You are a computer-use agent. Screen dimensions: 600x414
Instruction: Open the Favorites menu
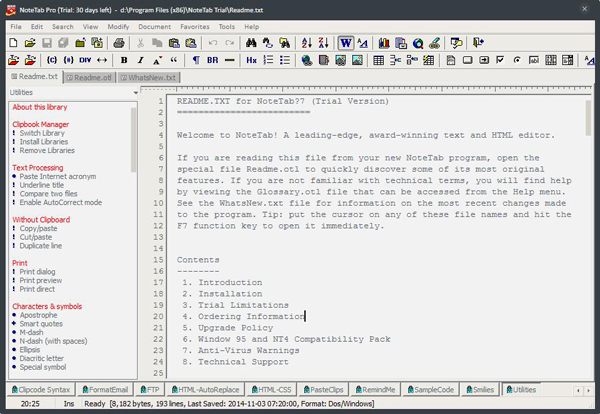coord(195,27)
